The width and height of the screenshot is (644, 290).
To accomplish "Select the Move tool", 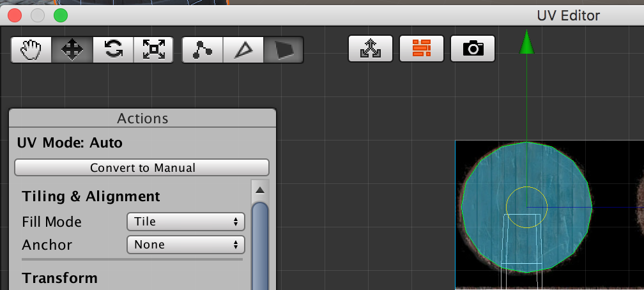I will (72, 50).
